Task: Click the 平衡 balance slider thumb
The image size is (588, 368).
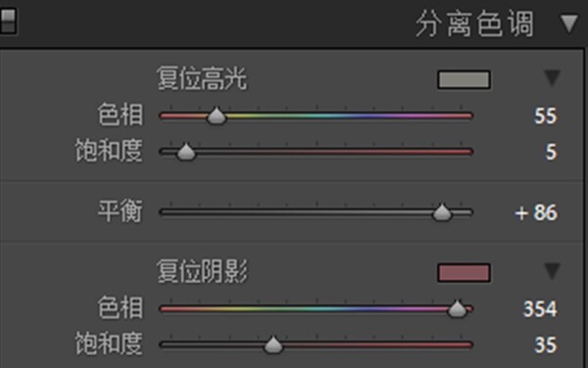Action: (442, 212)
